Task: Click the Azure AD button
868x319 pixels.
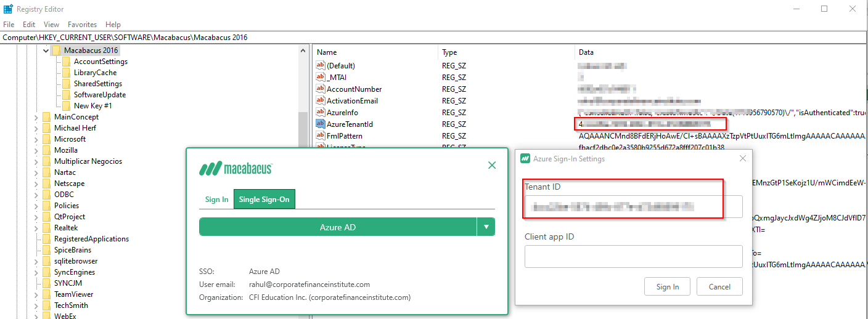Action: coord(338,227)
